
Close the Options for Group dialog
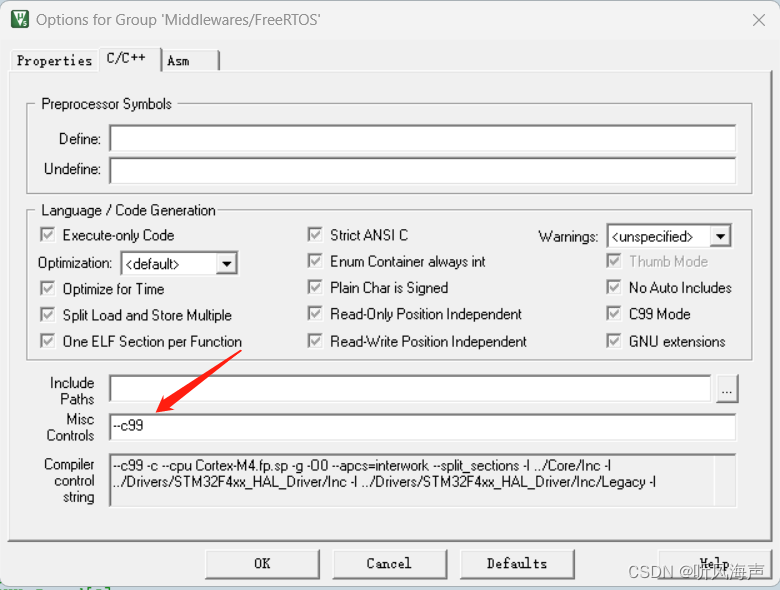759,20
